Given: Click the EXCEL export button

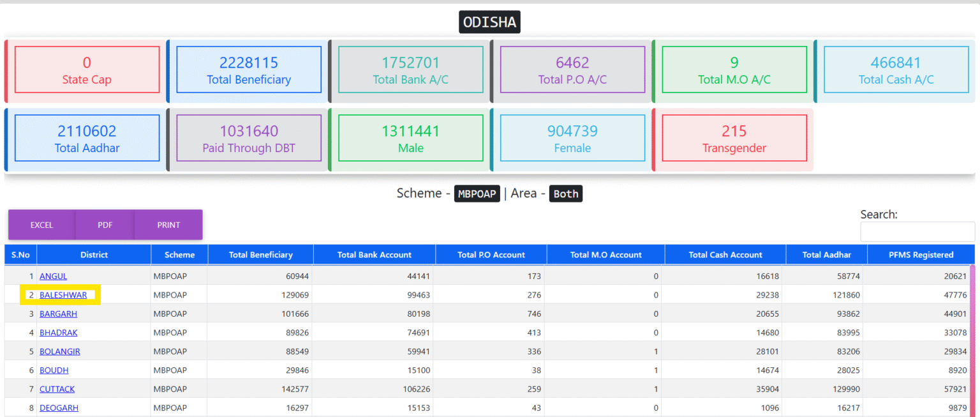Looking at the screenshot, I should (41, 225).
